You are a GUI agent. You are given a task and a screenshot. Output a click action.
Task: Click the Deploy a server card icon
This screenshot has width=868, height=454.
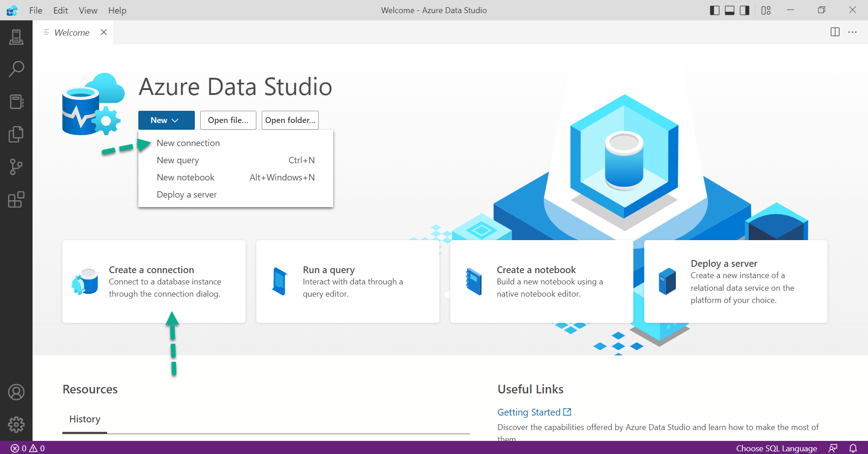667,281
